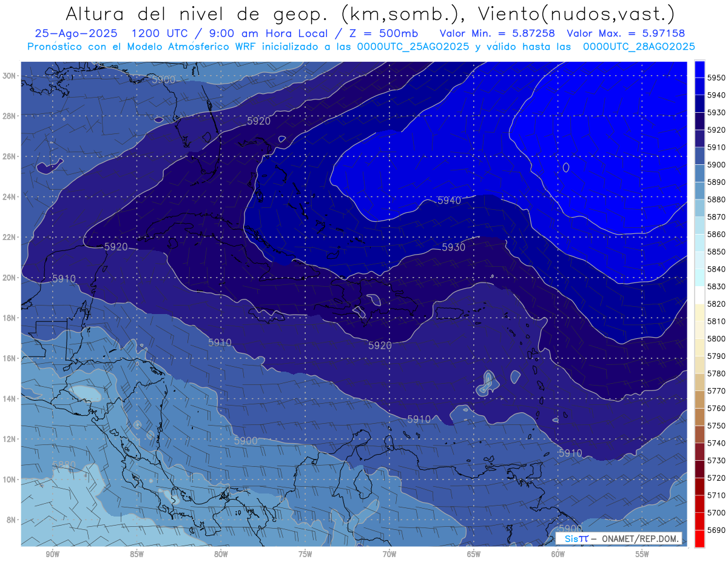
Task: Click the '90W' longitude axis label
Action: pyautogui.click(x=52, y=555)
